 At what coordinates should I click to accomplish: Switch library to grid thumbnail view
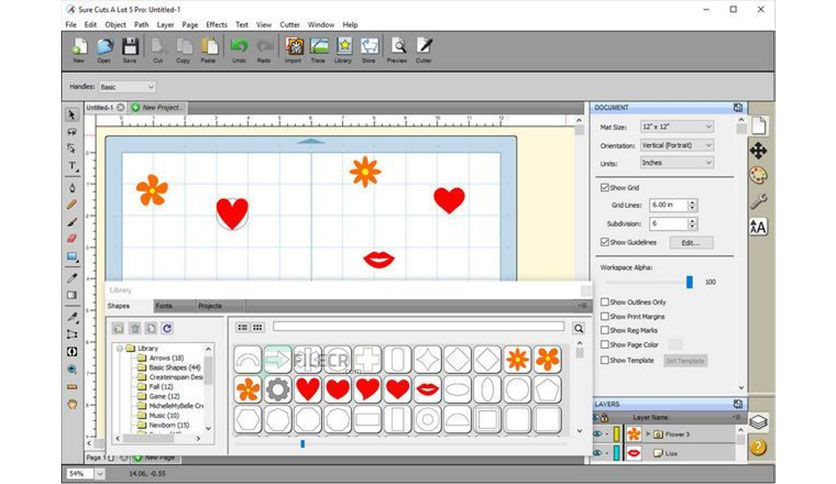pyautogui.click(x=258, y=327)
